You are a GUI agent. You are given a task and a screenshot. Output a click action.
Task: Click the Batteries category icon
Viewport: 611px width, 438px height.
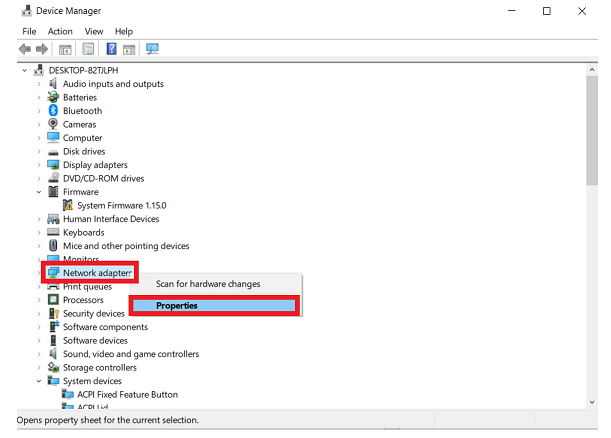pos(53,98)
